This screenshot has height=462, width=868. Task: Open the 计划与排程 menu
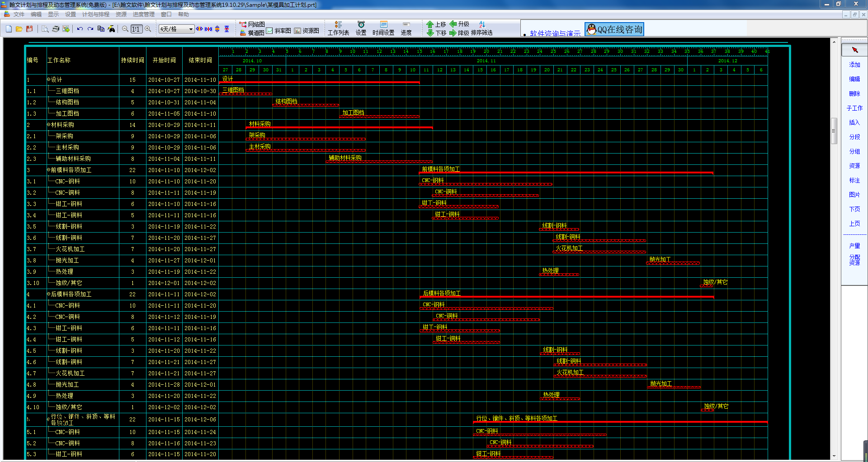tap(95, 14)
